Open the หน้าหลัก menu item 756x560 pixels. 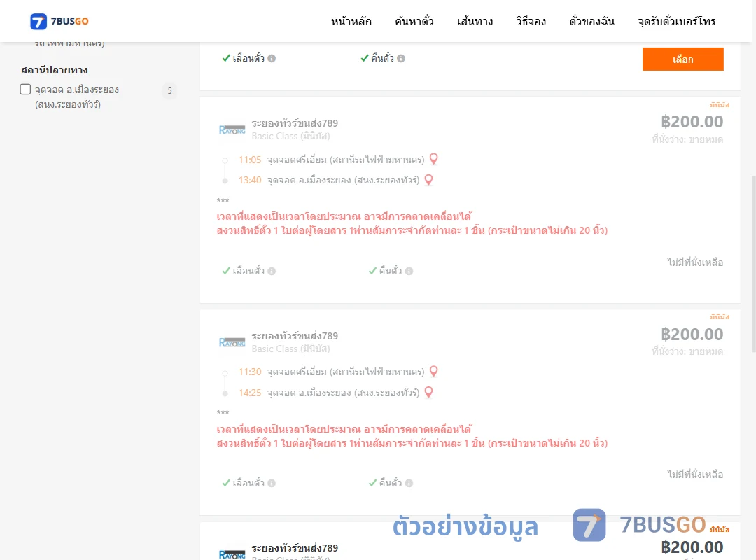[351, 21]
